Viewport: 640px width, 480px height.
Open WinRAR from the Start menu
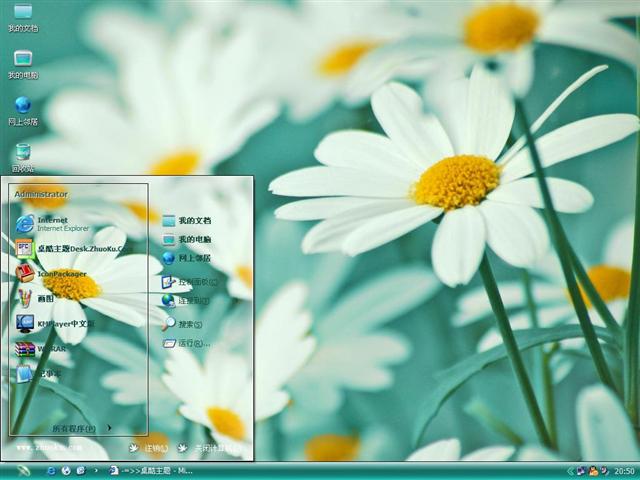[41, 349]
